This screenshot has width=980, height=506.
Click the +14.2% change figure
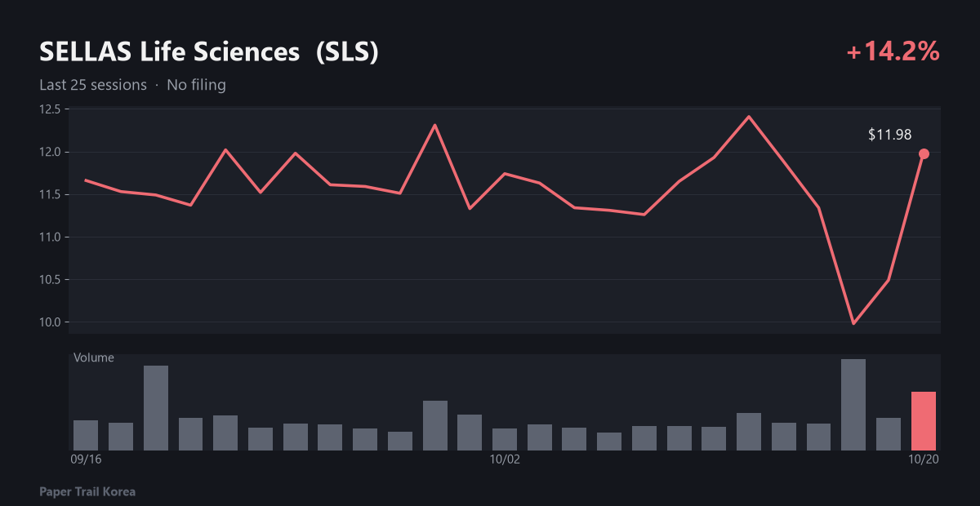pos(893,52)
